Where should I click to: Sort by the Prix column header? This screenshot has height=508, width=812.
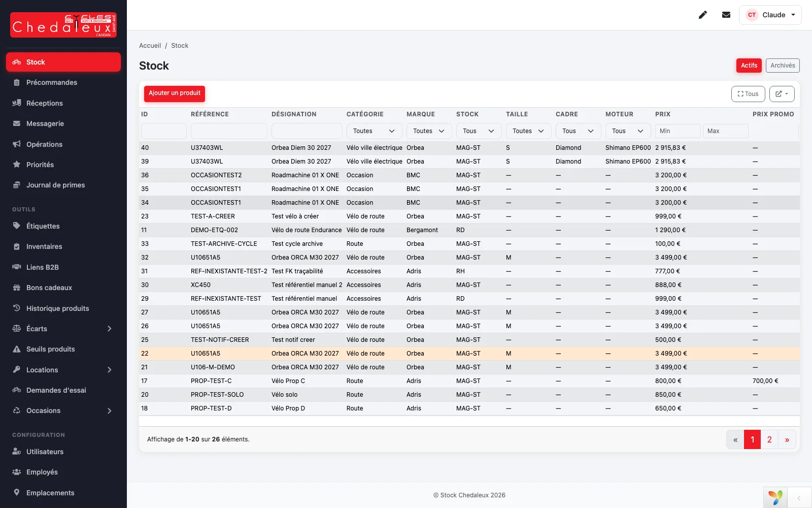point(663,114)
